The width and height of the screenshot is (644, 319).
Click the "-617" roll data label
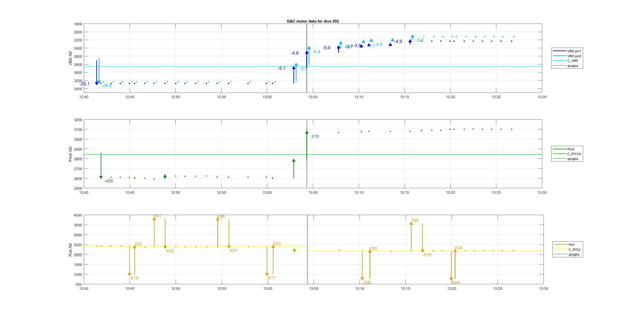click(x=271, y=278)
